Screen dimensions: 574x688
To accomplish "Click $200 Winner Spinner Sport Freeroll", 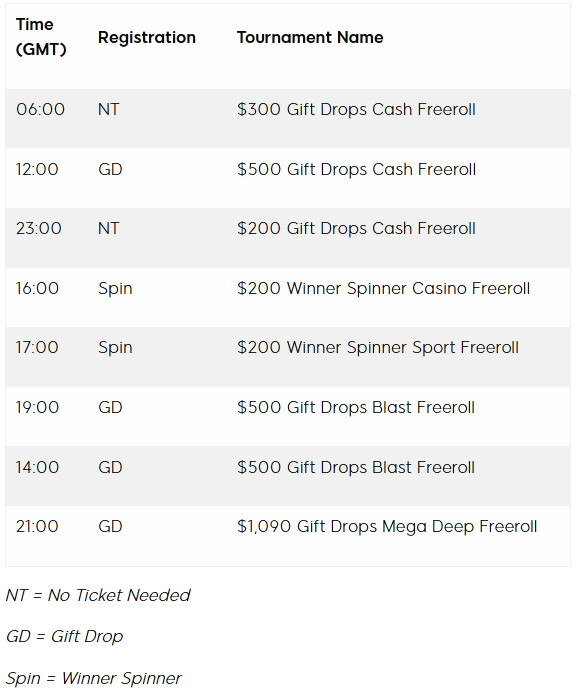I will point(377,348).
